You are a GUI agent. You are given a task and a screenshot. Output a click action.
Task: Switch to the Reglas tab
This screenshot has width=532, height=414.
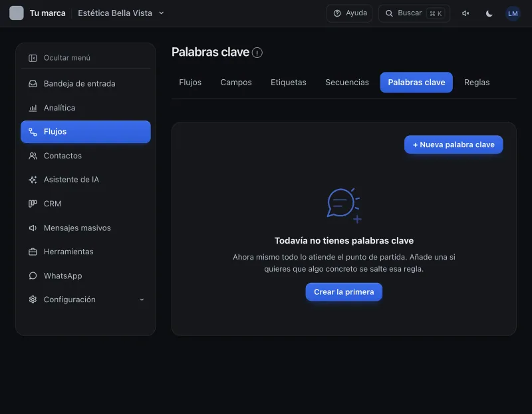pos(477,82)
